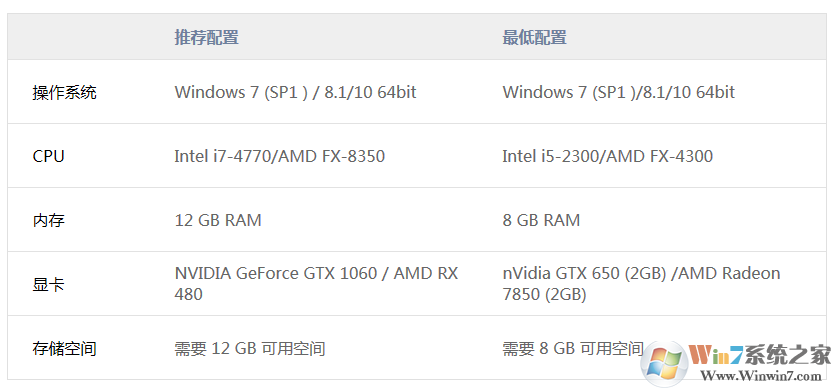The width and height of the screenshot is (838, 390).
Task: Click recommended OS Windows 7 (SP1) / 8.1/10 cell
Action: click(x=295, y=92)
